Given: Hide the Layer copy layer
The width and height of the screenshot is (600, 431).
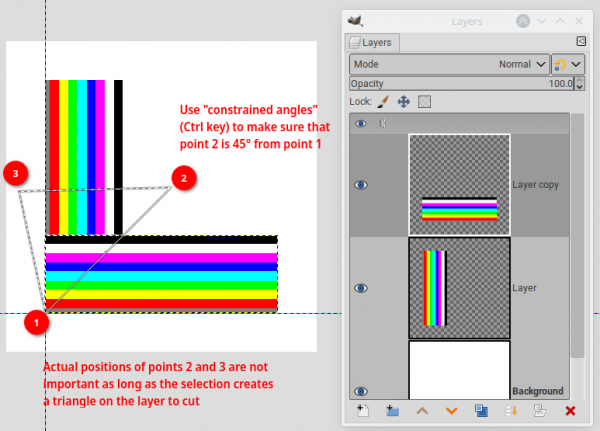Looking at the screenshot, I should pyautogui.click(x=360, y=185).
